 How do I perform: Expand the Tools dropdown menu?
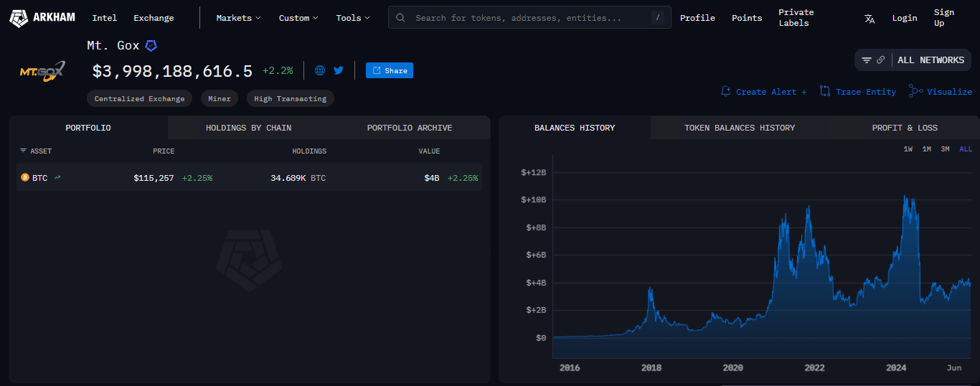pos(353,18)
